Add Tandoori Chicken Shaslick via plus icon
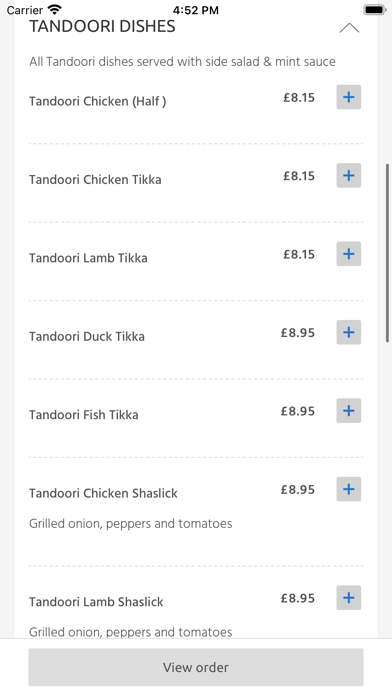 (348, 489)
